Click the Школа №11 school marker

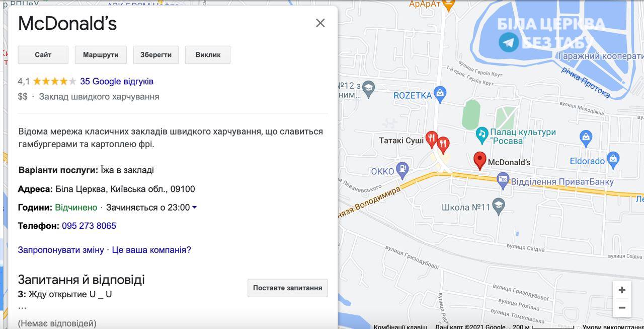point(498,207)
